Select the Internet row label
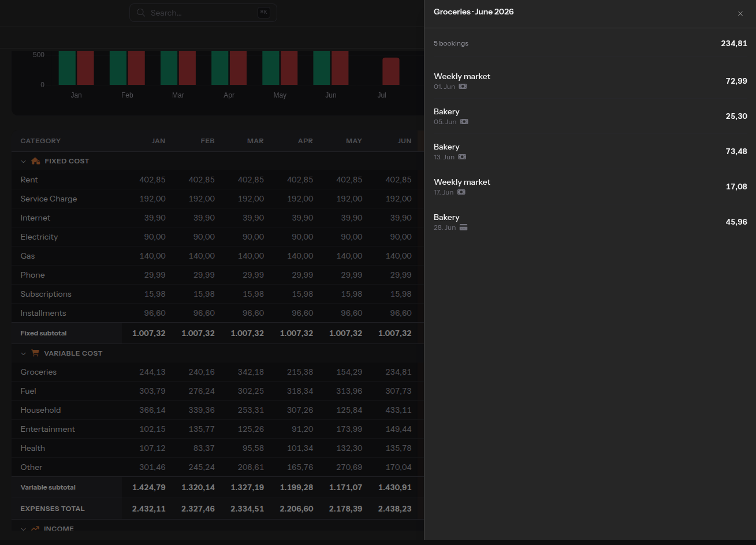756x545 pixels. tap(35, 218)
